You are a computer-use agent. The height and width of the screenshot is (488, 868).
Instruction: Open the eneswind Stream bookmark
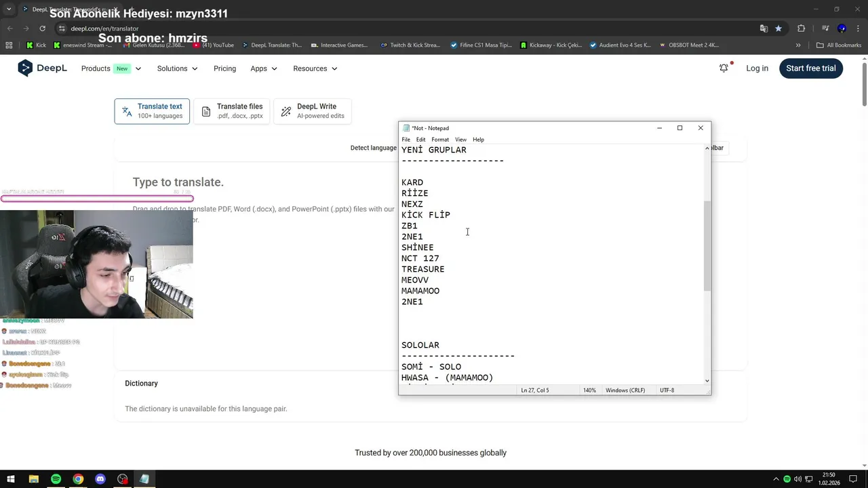pos(83,45)
